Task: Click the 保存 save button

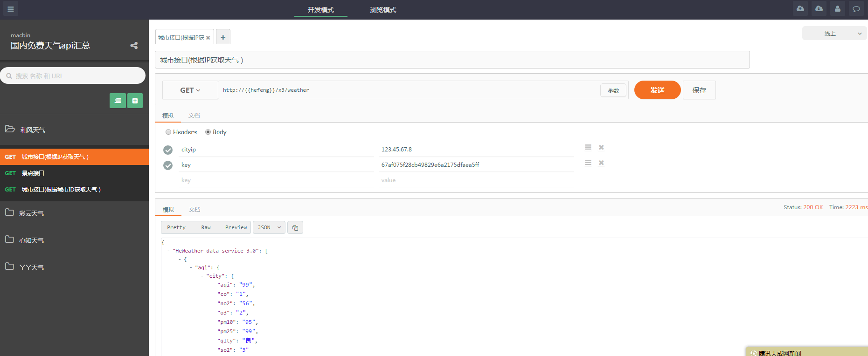Action: coord(699,90)
